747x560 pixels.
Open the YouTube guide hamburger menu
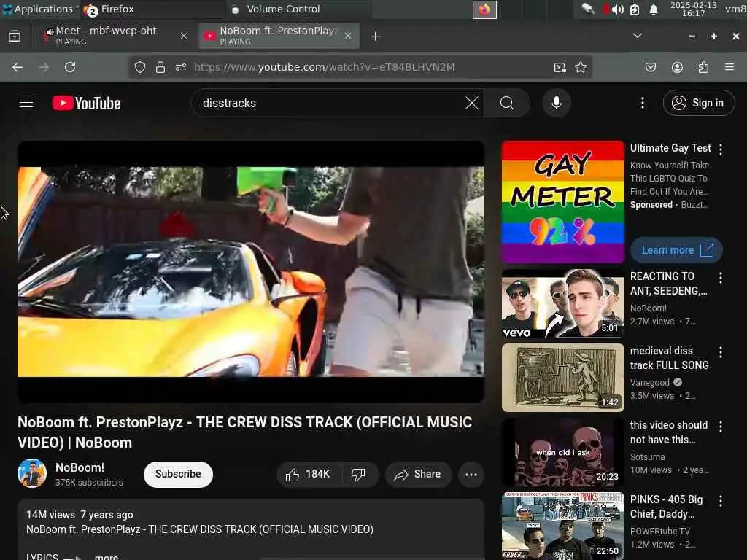point(26,103)
